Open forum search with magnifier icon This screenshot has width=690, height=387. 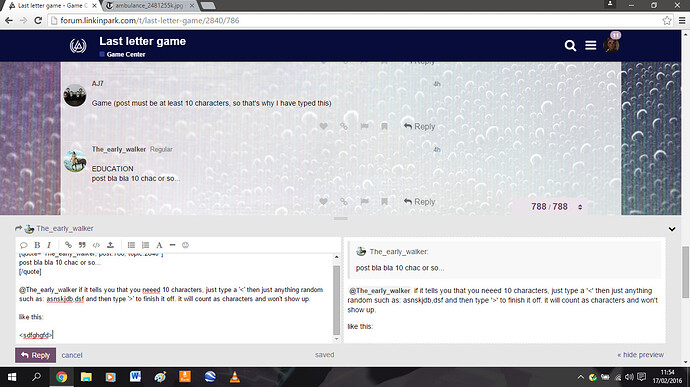click(x=570, y=45)
